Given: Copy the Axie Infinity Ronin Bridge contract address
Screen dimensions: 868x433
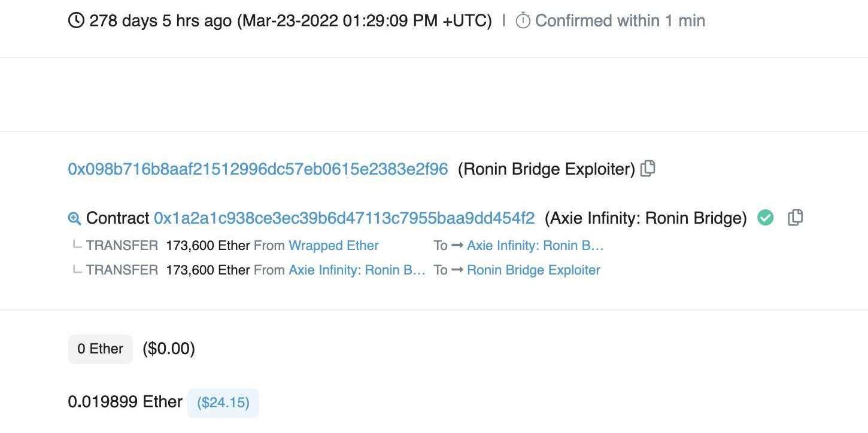Looking at the screenshot, I should pyautogui.click(x=795, y=218).
